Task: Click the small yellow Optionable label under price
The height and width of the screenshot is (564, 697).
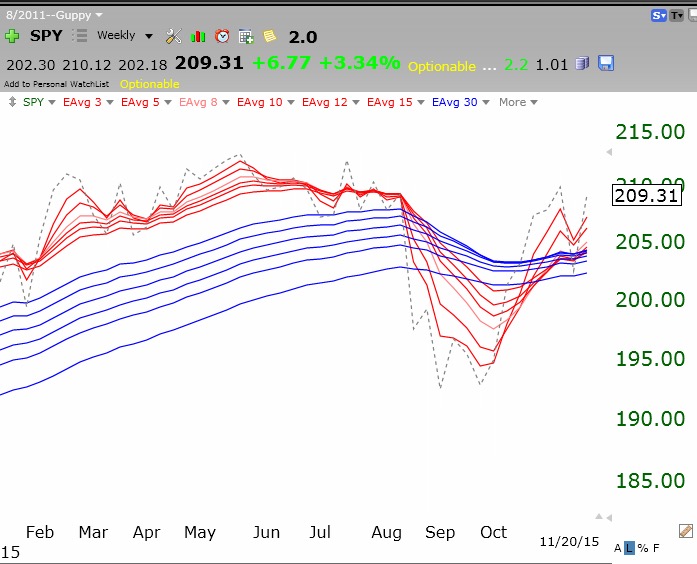Action: tap(150, 84)
